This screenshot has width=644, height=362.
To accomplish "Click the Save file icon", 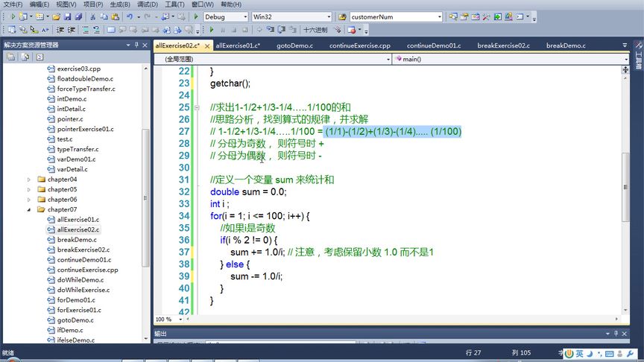I will point(67,17).
